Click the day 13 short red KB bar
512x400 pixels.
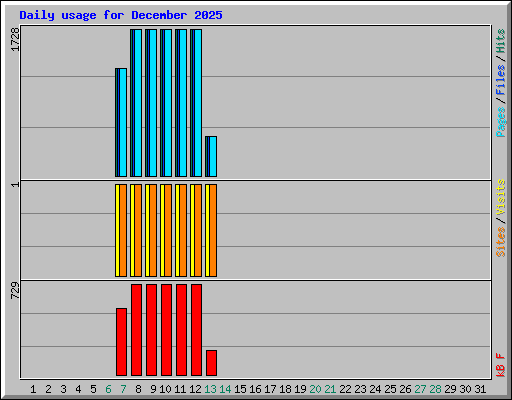[x=211, y=363]
